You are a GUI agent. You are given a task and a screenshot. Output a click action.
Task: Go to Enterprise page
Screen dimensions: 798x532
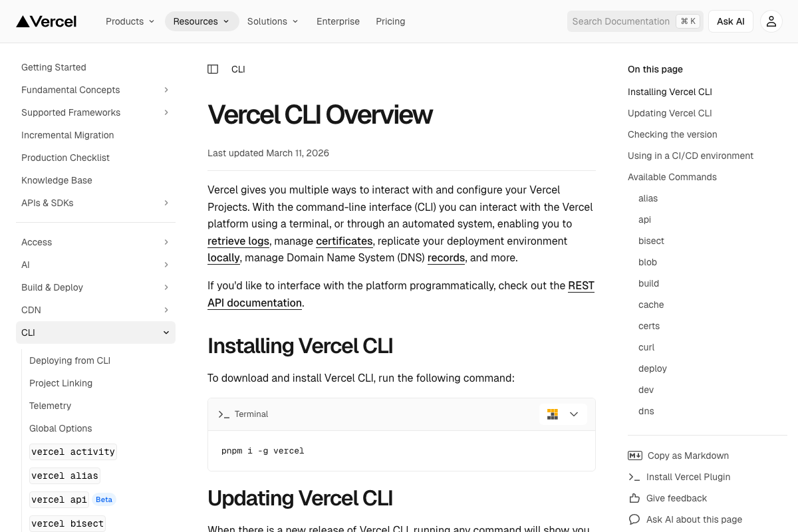pyautogui.click(x=338, y=21)
